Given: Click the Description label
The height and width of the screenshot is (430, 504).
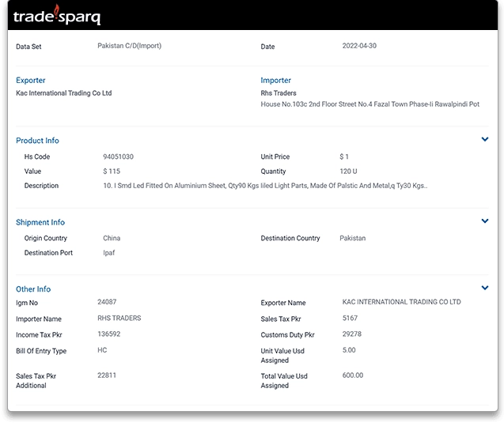Looking at the screenshot, I should click(x=41, y=186).
